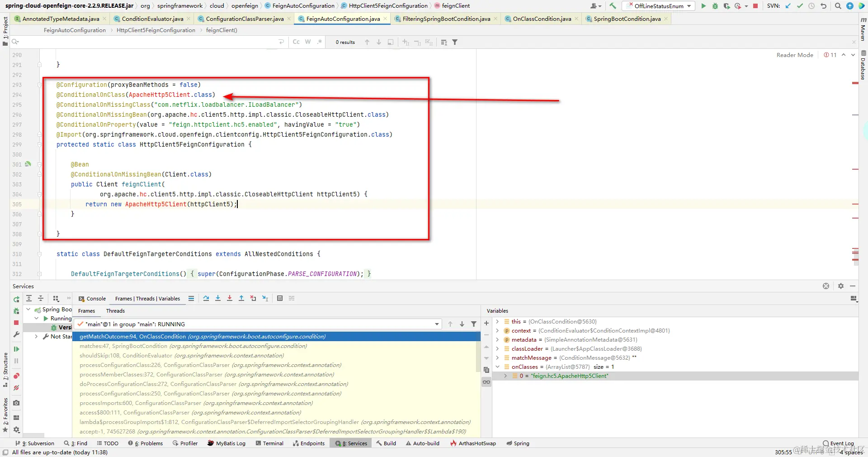This screenshot has width=868, height=457.
Task: Click Step Into in the debugger toolbar
Action: click(218, 298)
